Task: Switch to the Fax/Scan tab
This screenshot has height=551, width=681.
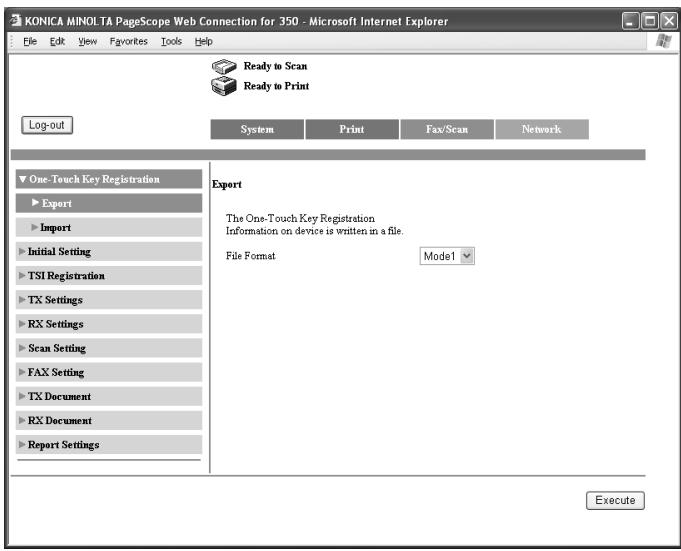Action: point(447,129)
